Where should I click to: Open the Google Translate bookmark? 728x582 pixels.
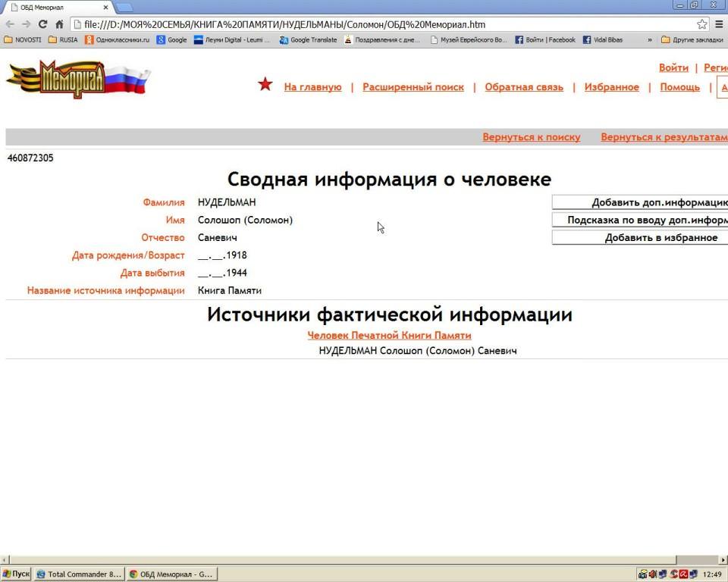(x=308, y=39)
